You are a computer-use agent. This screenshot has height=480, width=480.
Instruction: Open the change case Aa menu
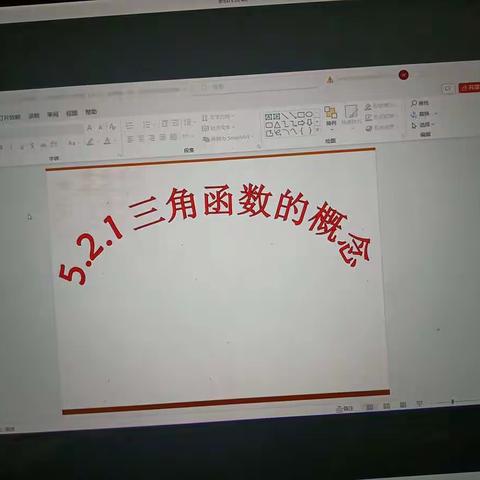click(x=72, y=143)
